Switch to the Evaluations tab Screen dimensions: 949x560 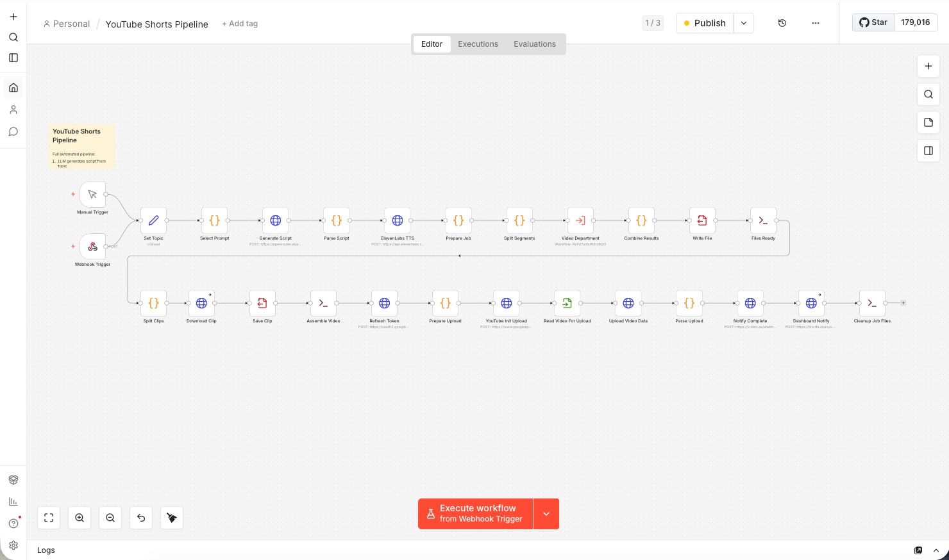coord(535,44)
